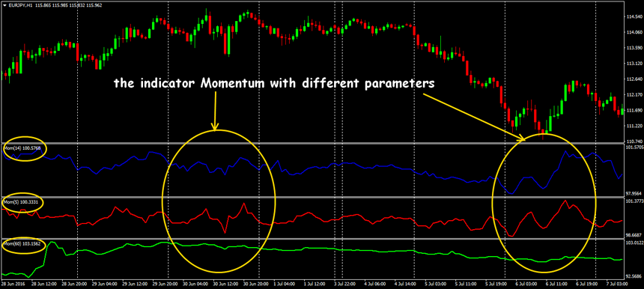Image resolution: width=644 pixels, height=289 pixels.
Task: Click price scale value 113.590
Action: coord(634,49)
